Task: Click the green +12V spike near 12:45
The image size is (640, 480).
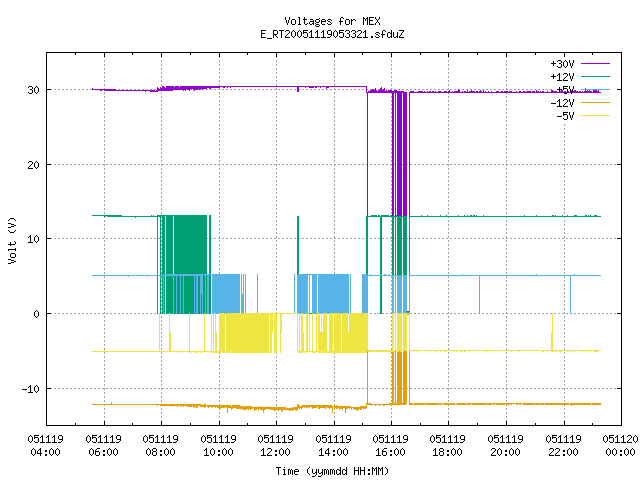Action: (298, 245)
